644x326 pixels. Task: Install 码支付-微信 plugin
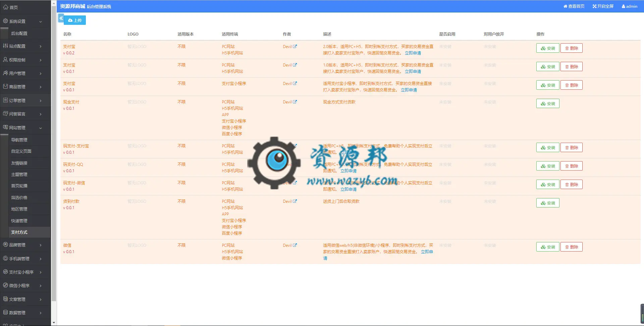tap(548, 184)
